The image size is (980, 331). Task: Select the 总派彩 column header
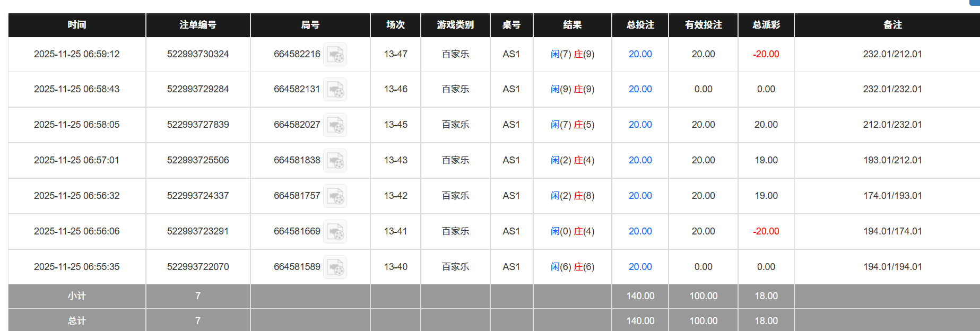click(x=766, y=25)
